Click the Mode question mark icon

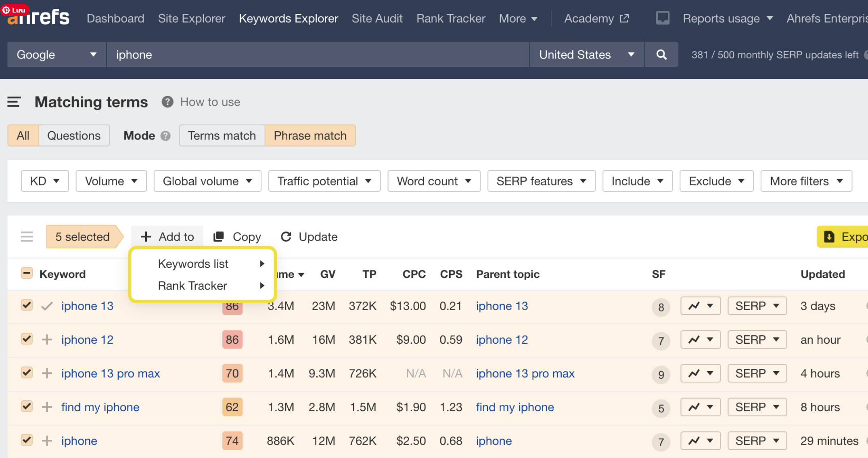pos(165,136)
